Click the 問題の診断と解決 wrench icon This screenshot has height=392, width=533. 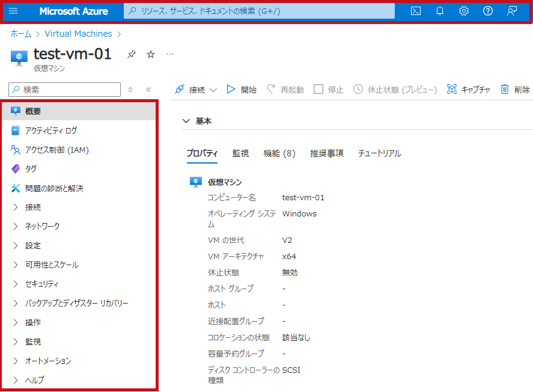pyautogui.click(x=15, y=188)
